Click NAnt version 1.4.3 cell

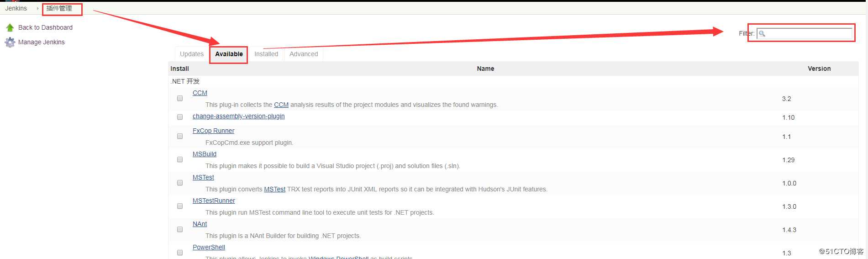[789, 230]
